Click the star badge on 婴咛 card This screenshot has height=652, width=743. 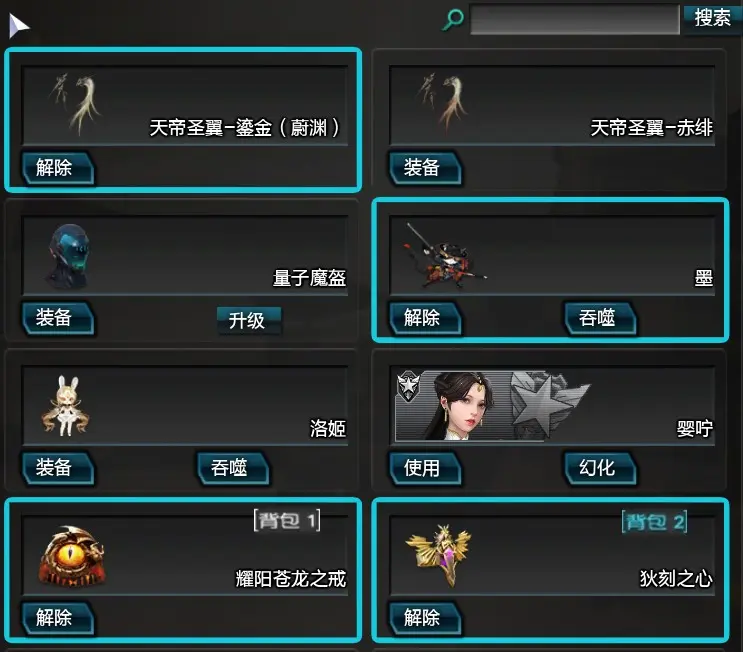[x=408, y=385]
